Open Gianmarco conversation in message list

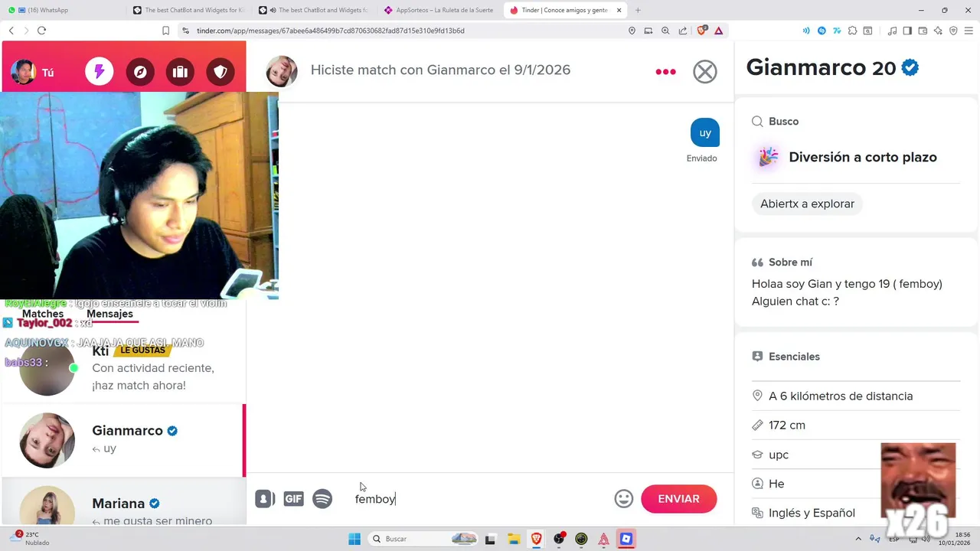pyautogui.click(x=122, y=440)
